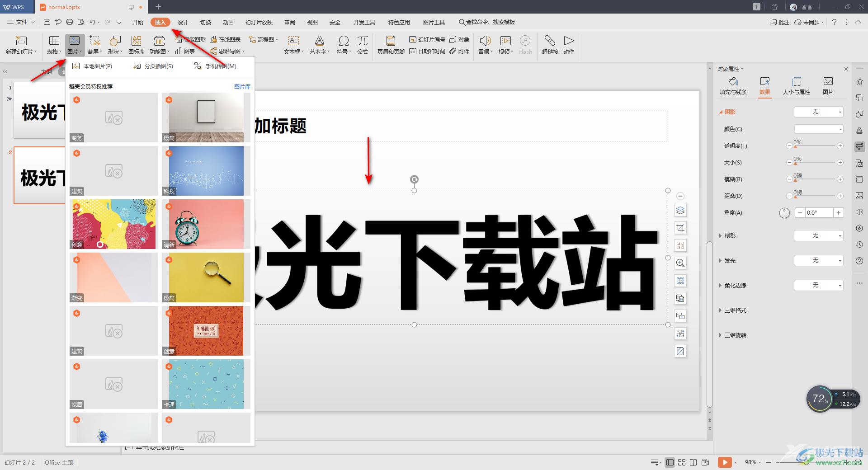Viewport: 868px width, 470px height.
Task: Open the Icon Library (图标库)
Action: pos(137,45)
